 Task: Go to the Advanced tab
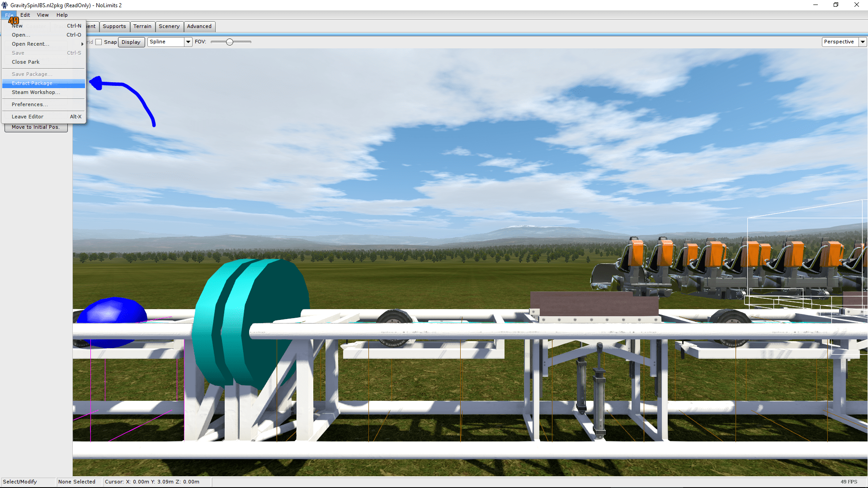coord(199,26)
